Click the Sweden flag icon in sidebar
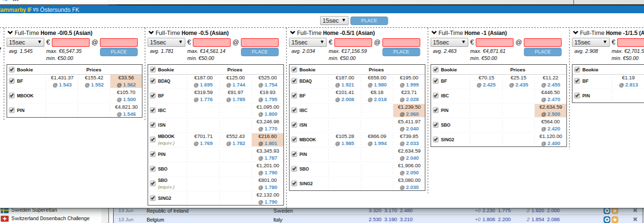The image size is (644, 223). 5,210
